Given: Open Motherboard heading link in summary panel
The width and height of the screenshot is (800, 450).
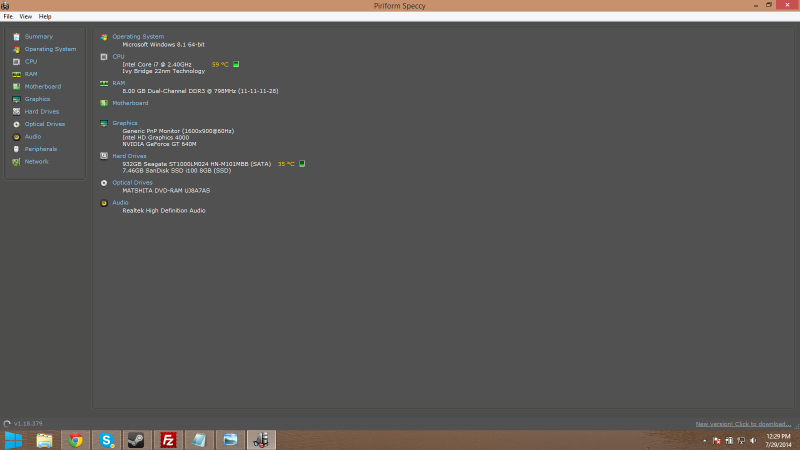Looking at the screenshot, I should pyautogui.click(x=130, y=103).
